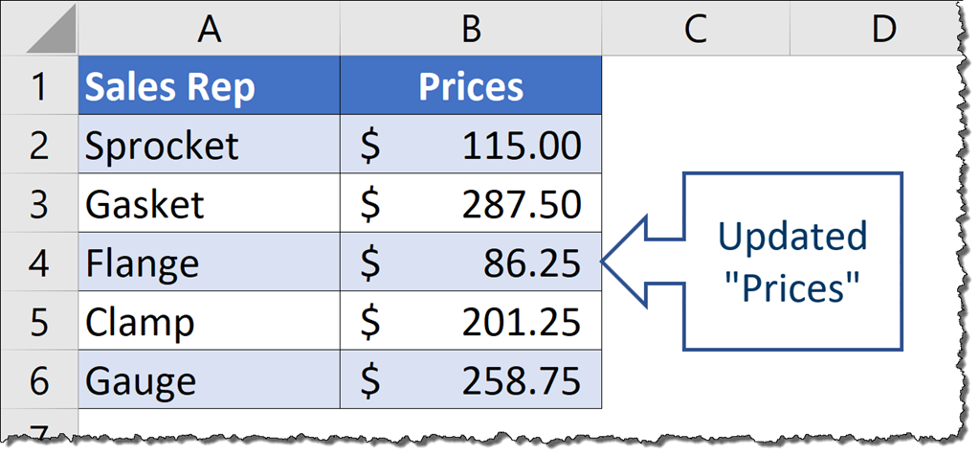Select the Updated "Prices" callout shape
The height and width of the screenshot is (456, 980).
(x=791, y=261)
